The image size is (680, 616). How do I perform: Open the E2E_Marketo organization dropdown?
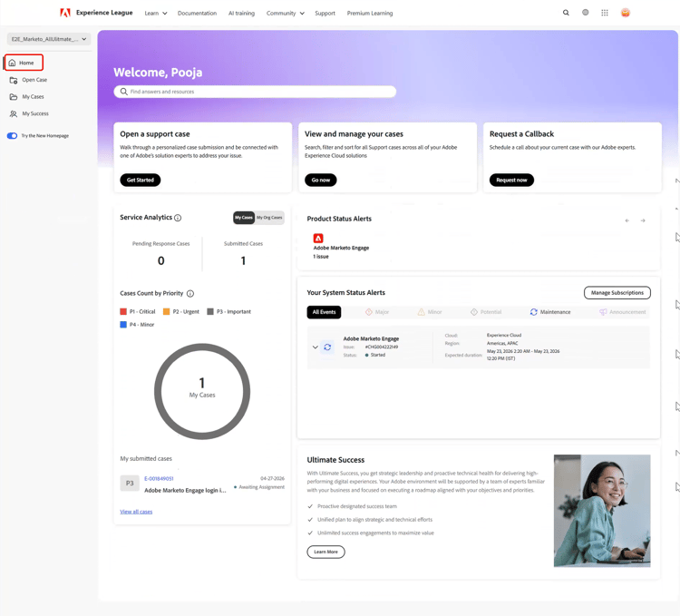tap(49, 39)
